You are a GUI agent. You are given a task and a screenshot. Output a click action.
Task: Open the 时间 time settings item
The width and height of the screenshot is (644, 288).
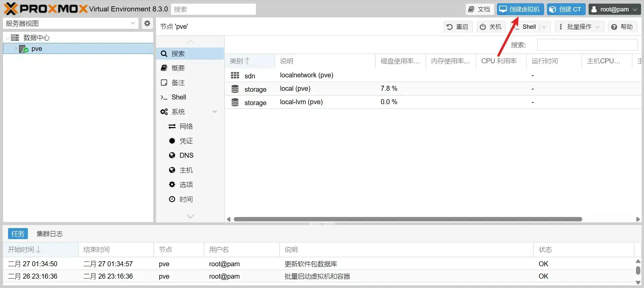point(186,199)
